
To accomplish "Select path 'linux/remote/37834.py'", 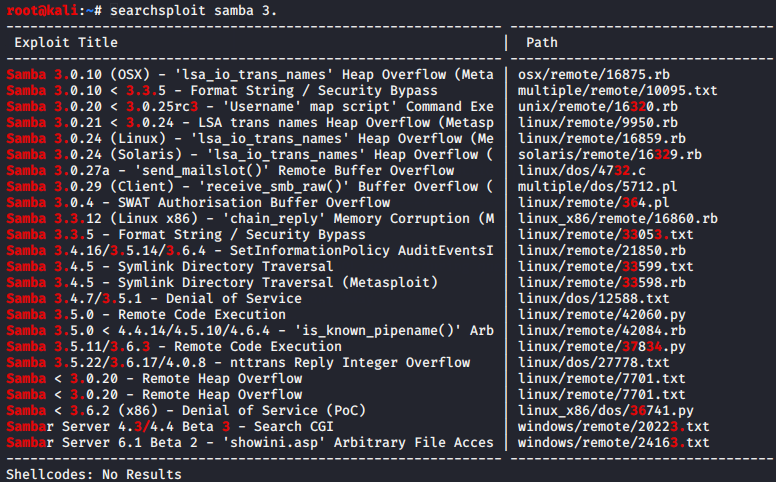I will coord(601,346).
